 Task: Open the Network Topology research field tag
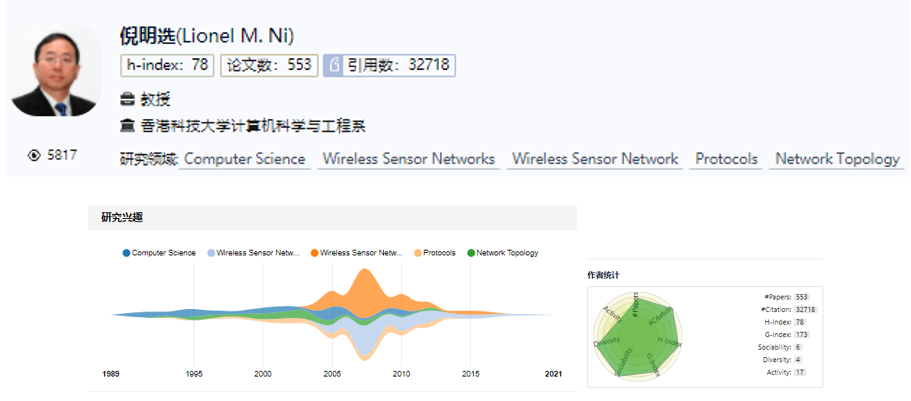pyautogui.click(x=837, y=159)
